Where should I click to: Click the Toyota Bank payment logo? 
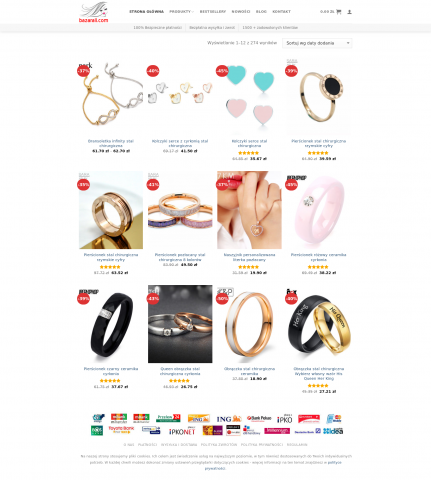[121, 430]
